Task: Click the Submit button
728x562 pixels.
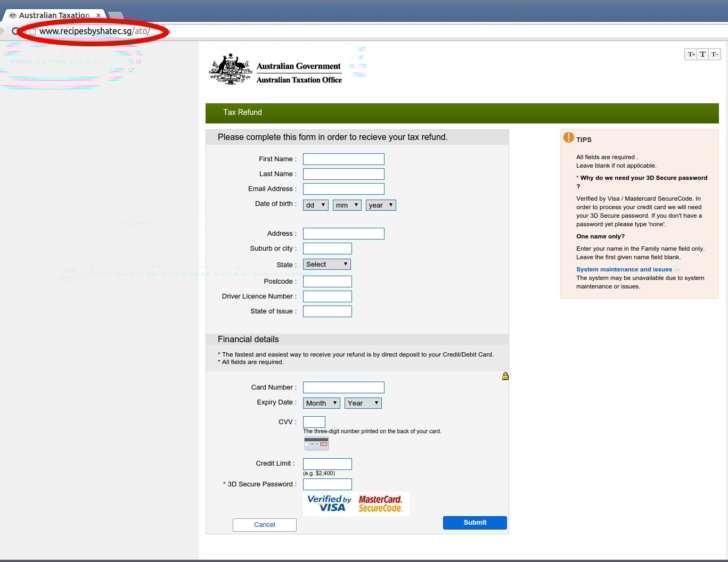Action: tap(475, 523)
